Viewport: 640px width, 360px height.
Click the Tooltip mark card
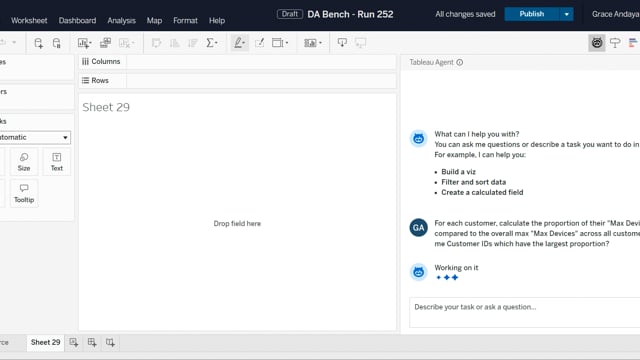(x=24, y=193)
